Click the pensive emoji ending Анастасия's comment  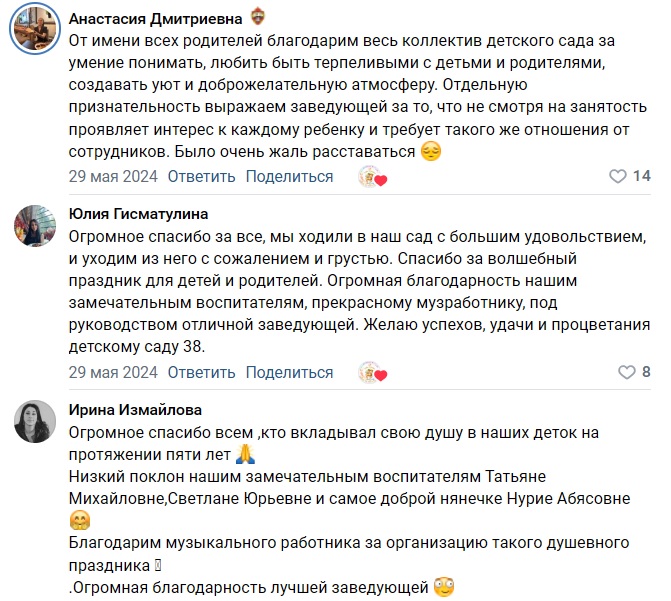[430, 152]
